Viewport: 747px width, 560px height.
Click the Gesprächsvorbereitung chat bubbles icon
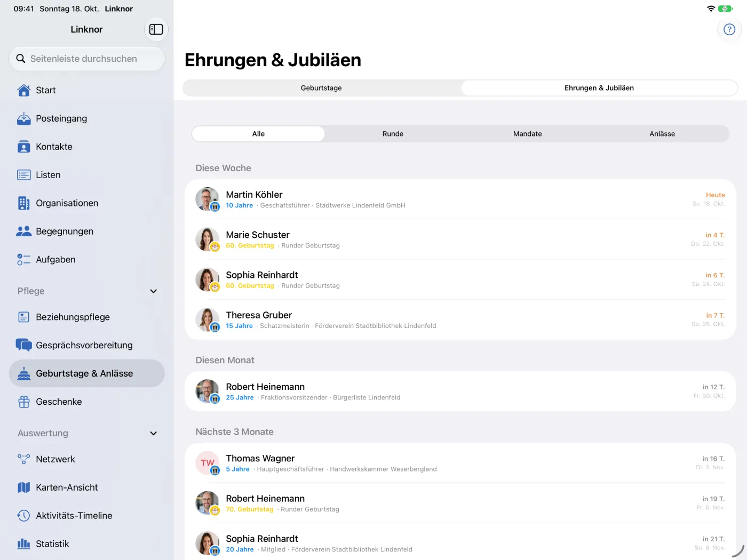click(x=24, y=345)
